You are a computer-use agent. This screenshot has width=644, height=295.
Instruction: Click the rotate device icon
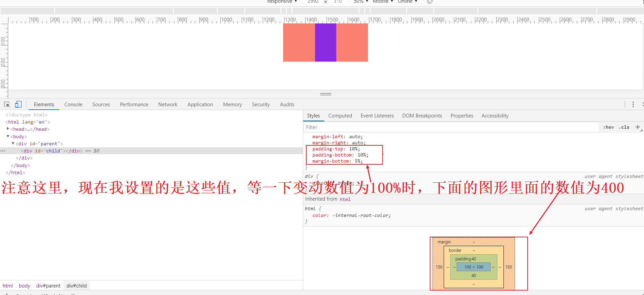pos(430,1)
